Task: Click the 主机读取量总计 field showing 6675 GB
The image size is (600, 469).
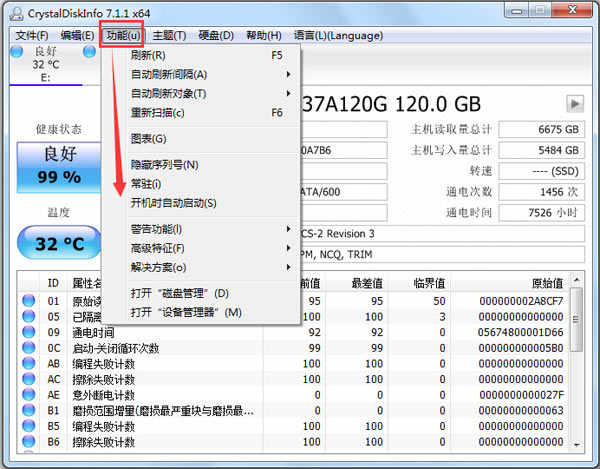Action: [541, 129]
